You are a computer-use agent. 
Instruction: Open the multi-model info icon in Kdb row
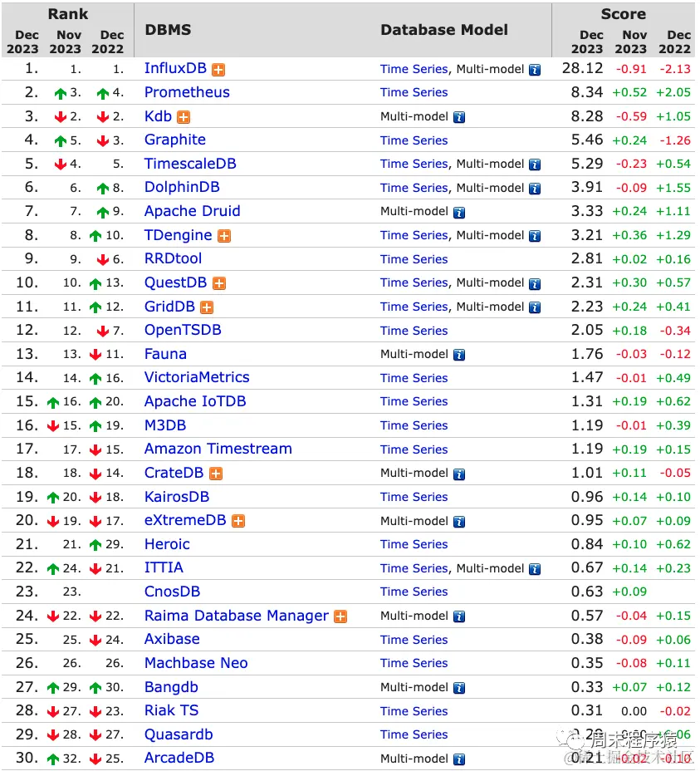tap(459, 117)
